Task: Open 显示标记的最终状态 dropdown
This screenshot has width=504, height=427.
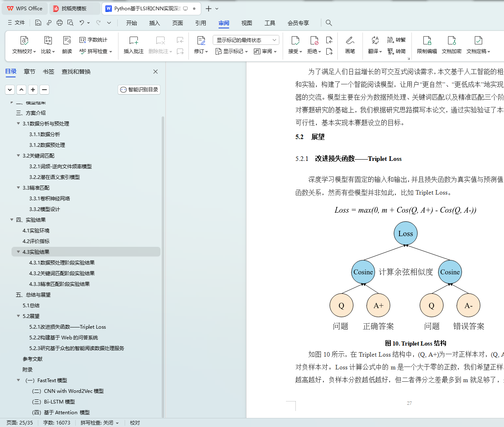Action: tap(246, 40)
